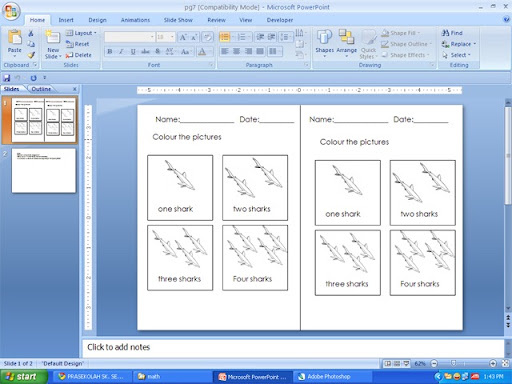Click the Undo icon in quick access toolbar
The width and height of the screenshot is (512, 384).
point(18,78)
